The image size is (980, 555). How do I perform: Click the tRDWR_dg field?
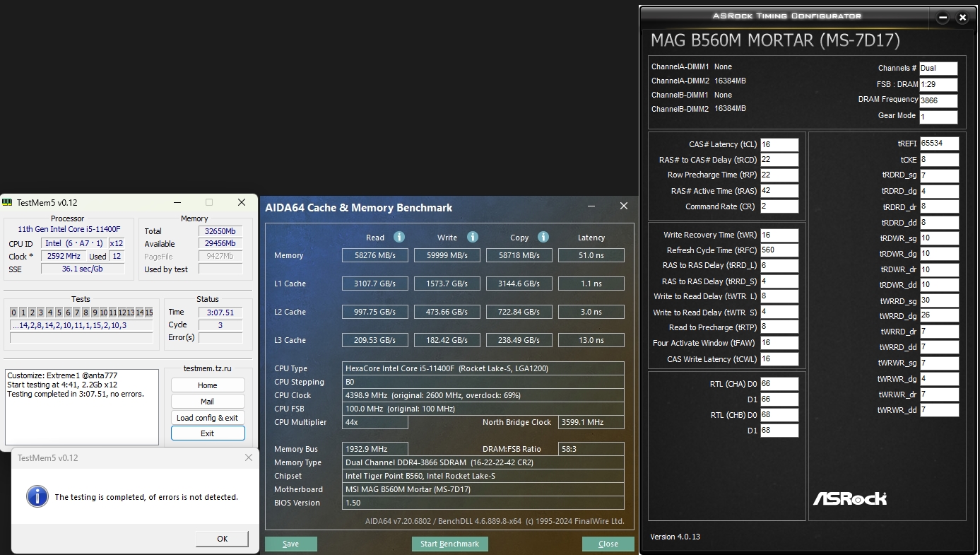[x=940, y=254]
